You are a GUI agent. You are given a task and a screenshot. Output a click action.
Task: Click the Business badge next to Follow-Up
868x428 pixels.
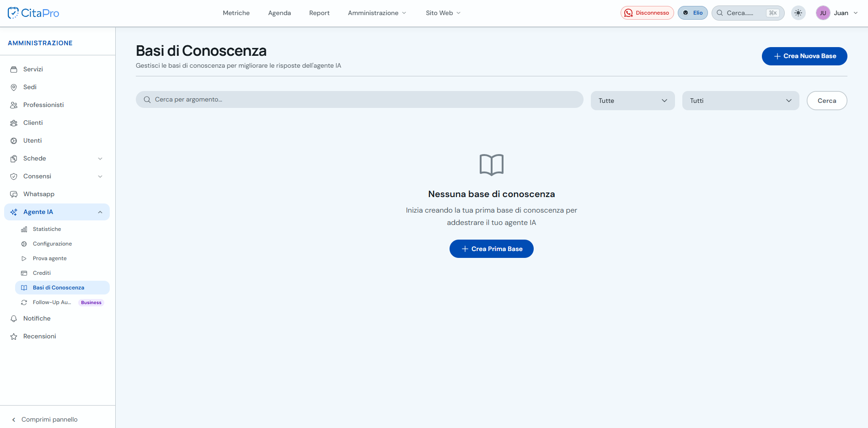pyautogui.click(x=91, y=303)
